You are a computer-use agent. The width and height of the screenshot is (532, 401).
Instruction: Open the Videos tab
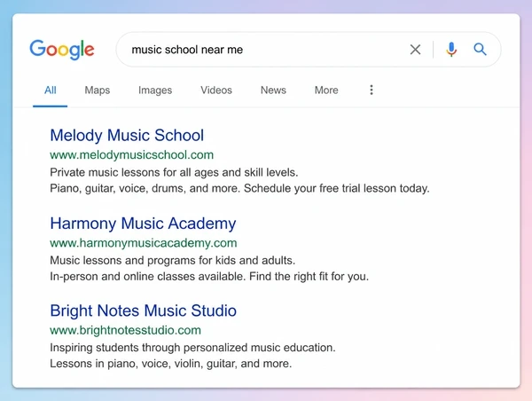tap(216, 90)
